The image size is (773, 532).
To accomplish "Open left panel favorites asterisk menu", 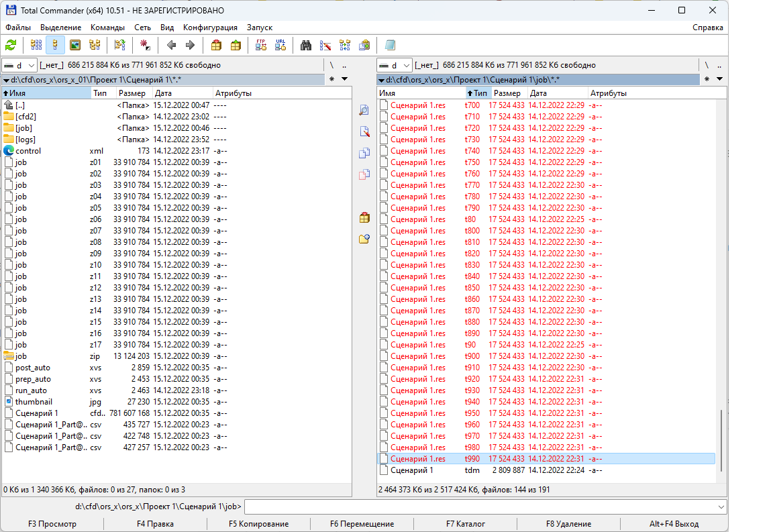I will click(331, 79).
